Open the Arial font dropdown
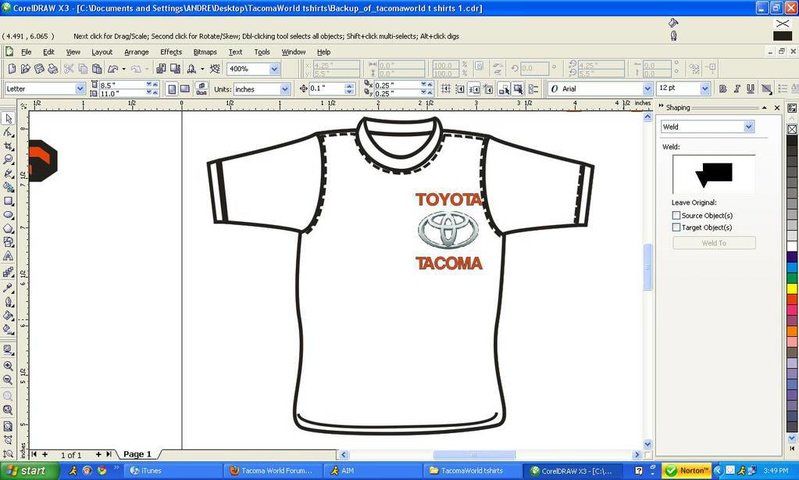 coord(647,89)
